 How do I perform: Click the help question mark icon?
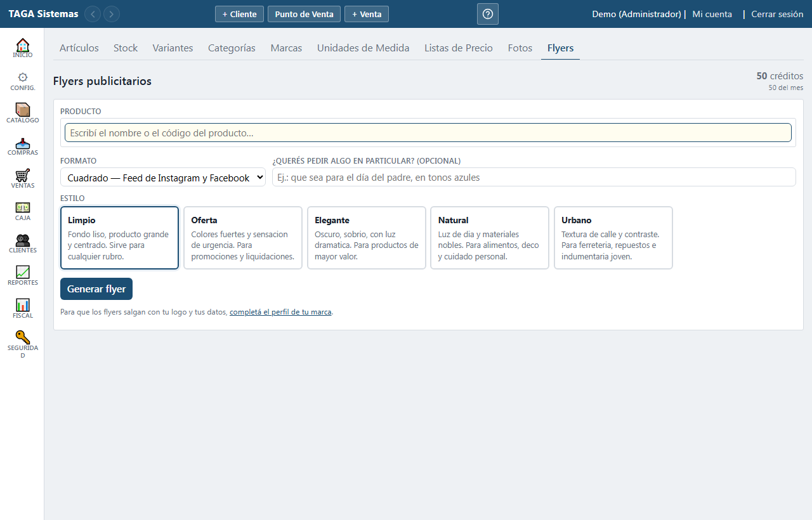tap(488, 14)
